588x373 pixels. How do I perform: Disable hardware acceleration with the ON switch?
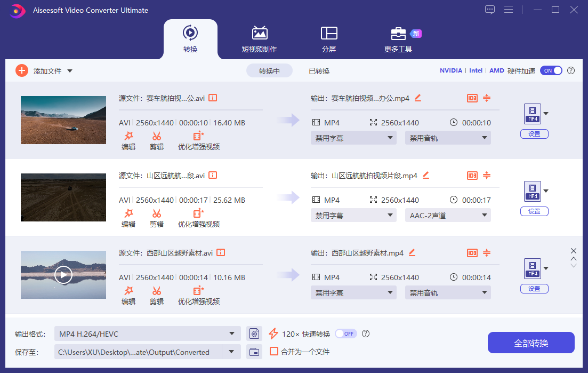pos(551,70)
